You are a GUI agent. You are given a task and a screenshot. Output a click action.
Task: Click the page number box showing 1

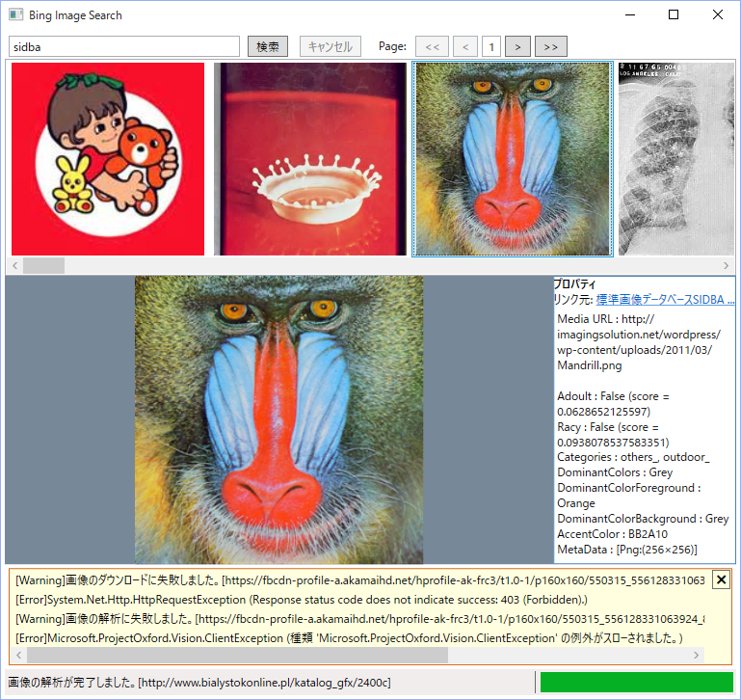pos(491,46)
